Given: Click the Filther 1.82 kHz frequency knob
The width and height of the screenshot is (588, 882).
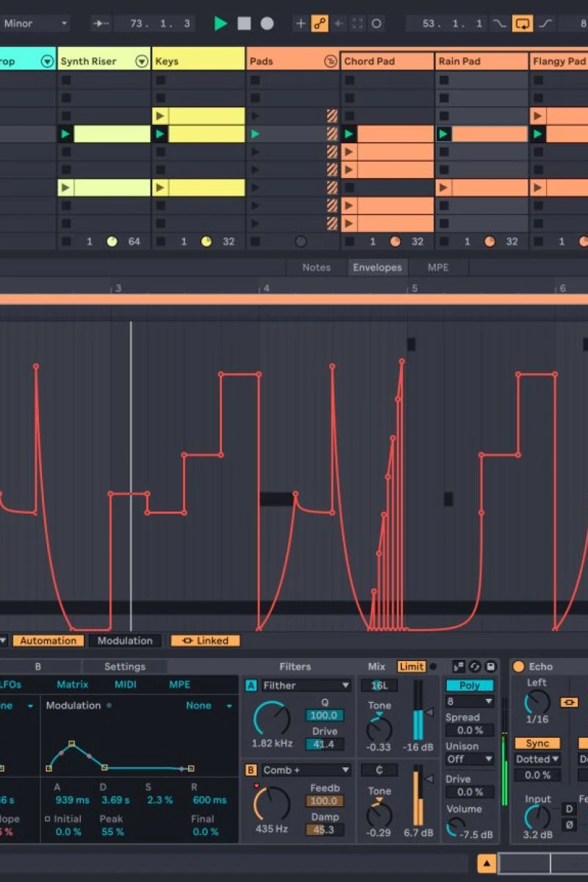Looking at the screenshot, I should [x=271, y=718].
